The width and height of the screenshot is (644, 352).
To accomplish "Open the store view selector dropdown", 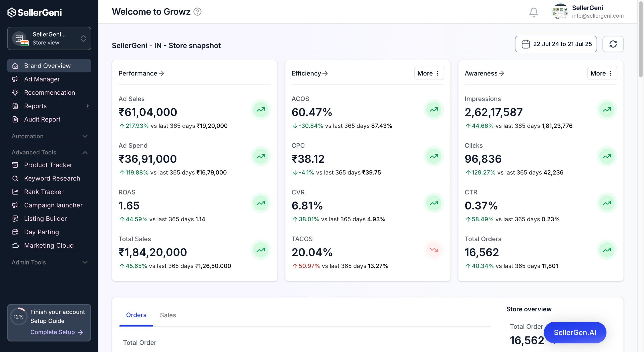I will tap(49, 38).
